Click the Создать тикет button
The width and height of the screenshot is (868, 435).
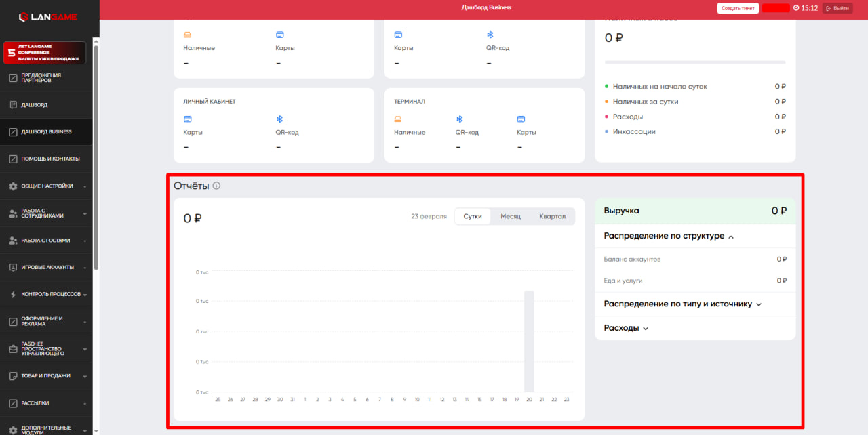click(x=738, y=8)
